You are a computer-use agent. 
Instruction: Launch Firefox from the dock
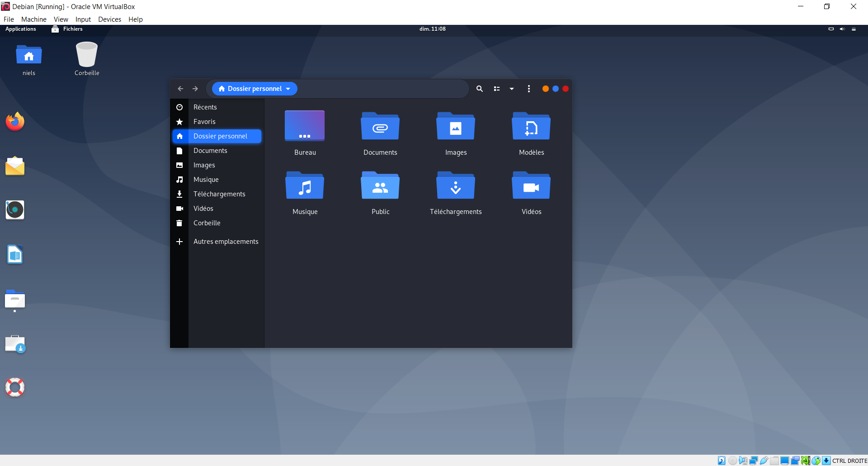[15, 121]
